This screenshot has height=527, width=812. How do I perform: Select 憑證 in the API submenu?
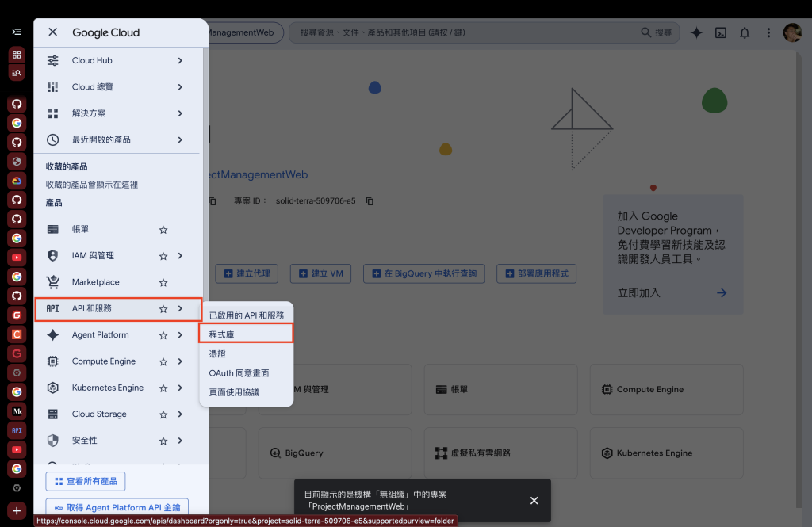(247, 353)
